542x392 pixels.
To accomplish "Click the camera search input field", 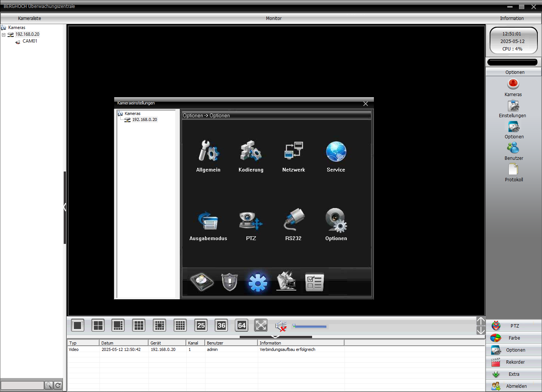I will pyautogui.click(x=22, y=385).
